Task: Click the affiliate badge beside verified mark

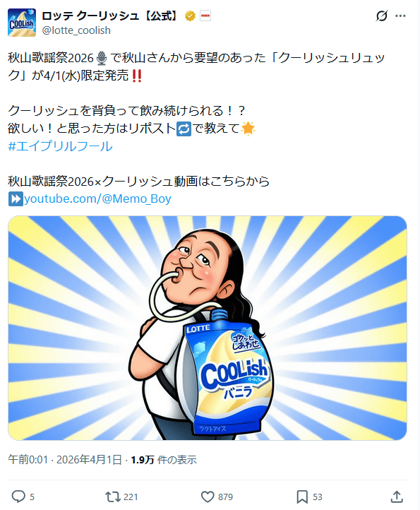Action: point(205,16)
